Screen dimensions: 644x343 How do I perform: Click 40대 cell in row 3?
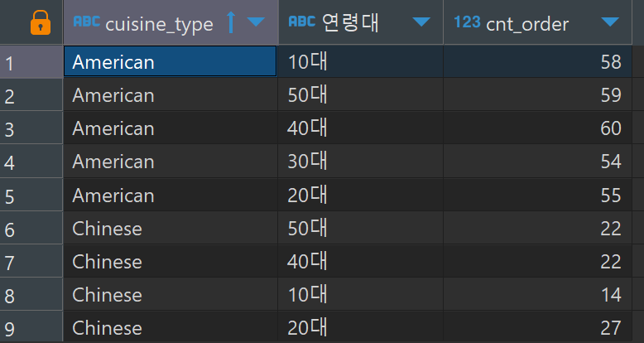click(x=361, y=128)
